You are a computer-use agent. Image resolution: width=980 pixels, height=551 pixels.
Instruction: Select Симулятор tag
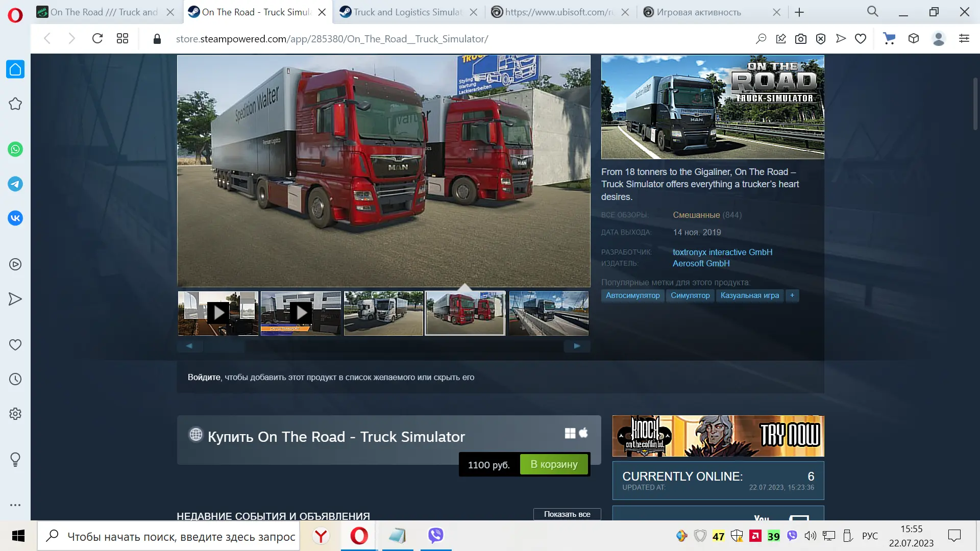[690, 295]
